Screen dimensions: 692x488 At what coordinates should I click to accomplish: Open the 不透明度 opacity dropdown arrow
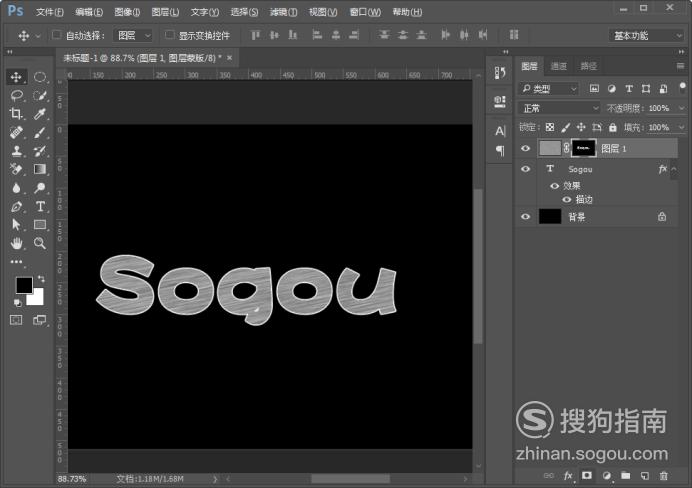click(x=681, y=108)
